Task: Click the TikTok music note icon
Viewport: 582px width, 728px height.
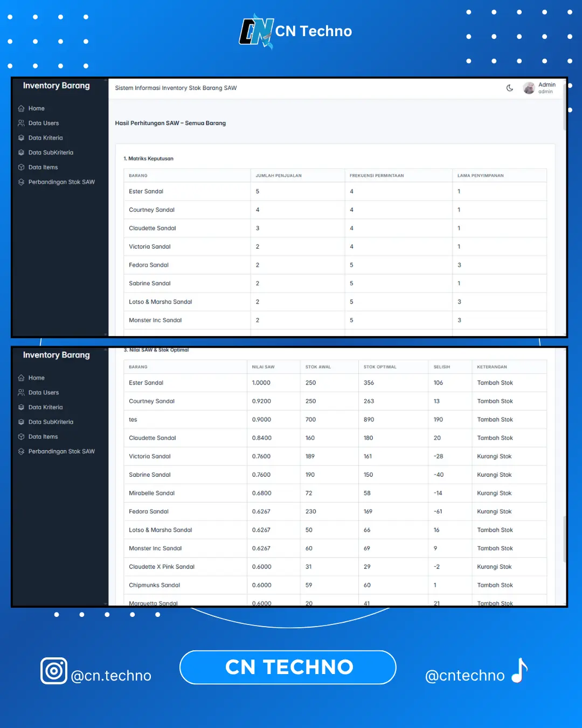Action: click(x=519, y=671)
